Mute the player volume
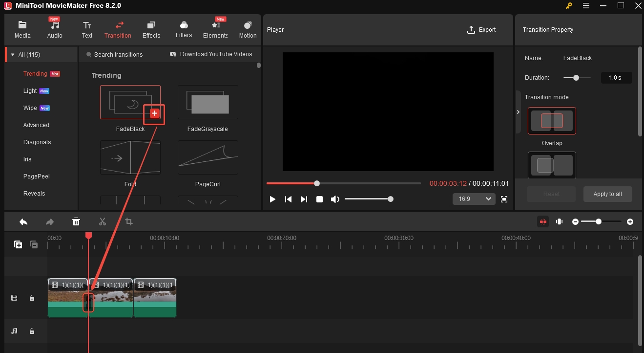The image size is (644, 353). [x=335, y=199]
